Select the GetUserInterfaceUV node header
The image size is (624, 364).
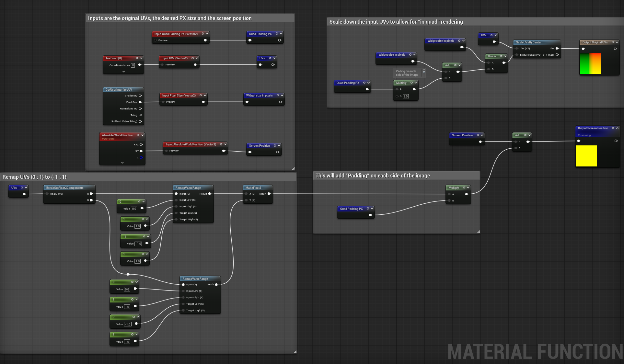click(123, 90)
